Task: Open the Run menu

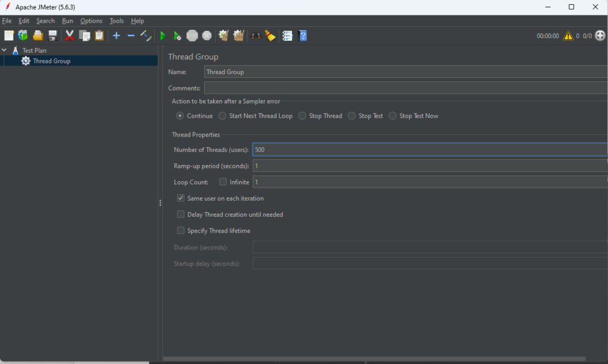Action: (x=67, y=21)
